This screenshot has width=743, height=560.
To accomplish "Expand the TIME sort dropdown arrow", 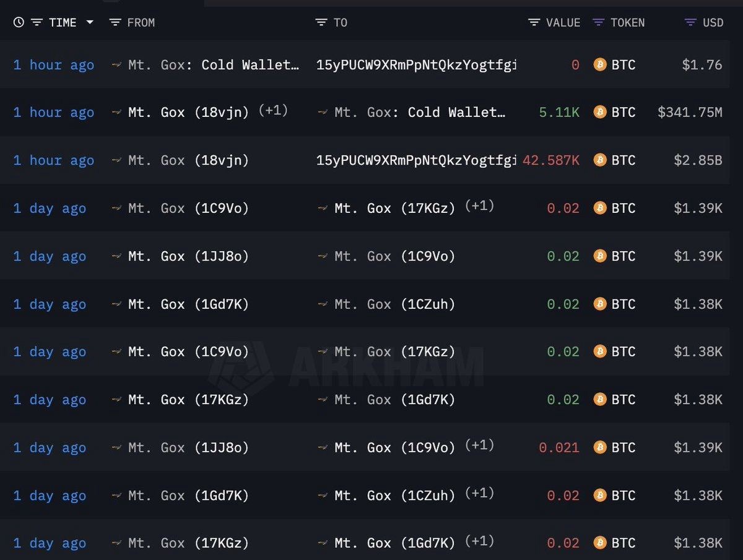I will pos(90,22).
